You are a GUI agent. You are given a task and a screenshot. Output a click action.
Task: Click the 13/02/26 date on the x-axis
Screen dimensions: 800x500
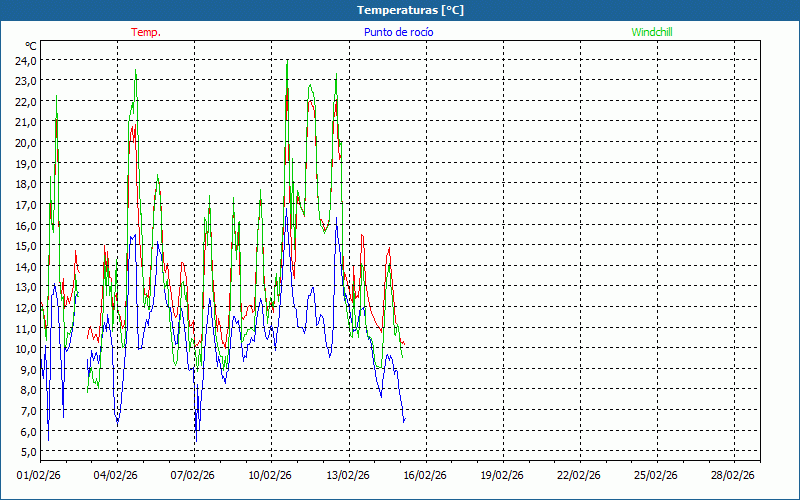[348, 476]
